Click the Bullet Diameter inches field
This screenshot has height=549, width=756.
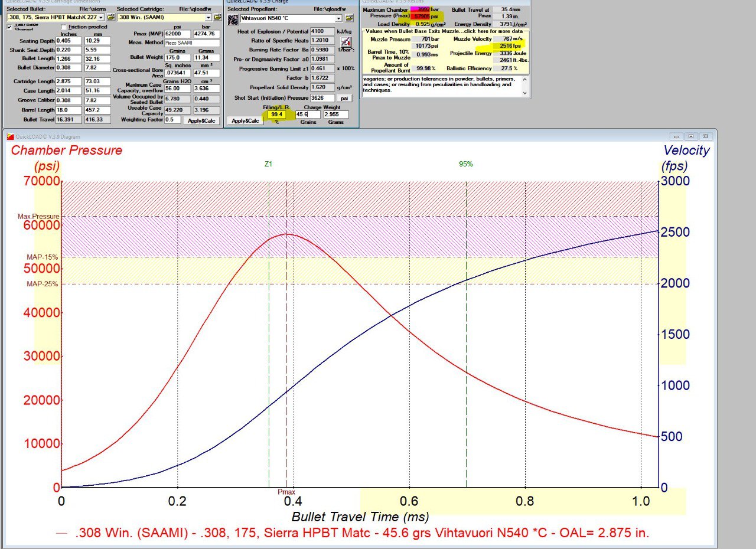(69, 67)
